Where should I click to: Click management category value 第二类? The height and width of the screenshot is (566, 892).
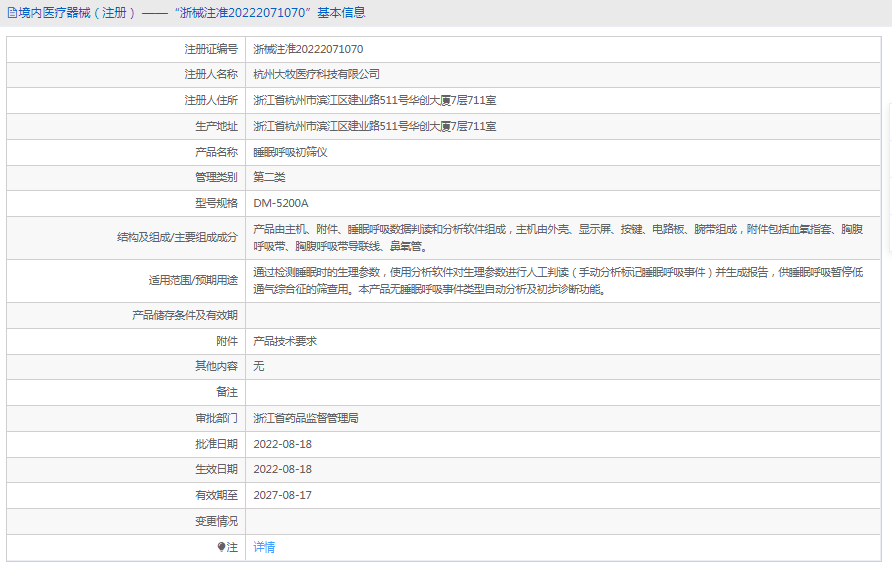[x=269, y=177]
